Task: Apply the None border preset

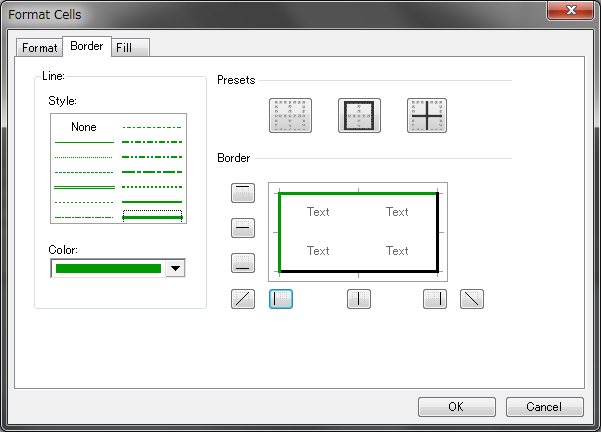Action: pos(290,115)
